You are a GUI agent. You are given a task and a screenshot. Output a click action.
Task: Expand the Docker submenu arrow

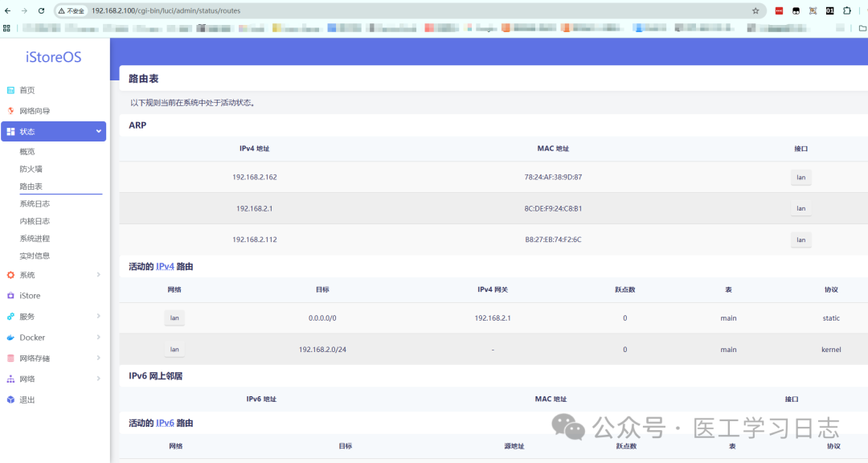99,338
